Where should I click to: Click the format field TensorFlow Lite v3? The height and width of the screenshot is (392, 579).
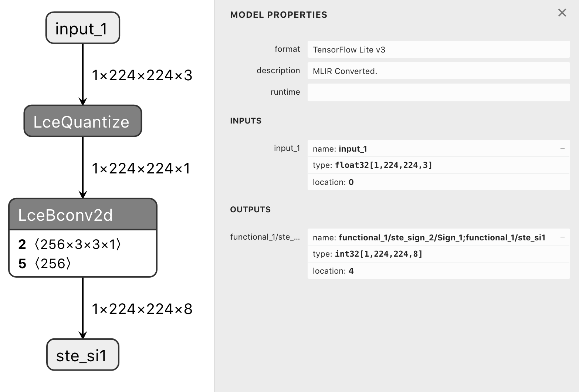pos(439,50)
